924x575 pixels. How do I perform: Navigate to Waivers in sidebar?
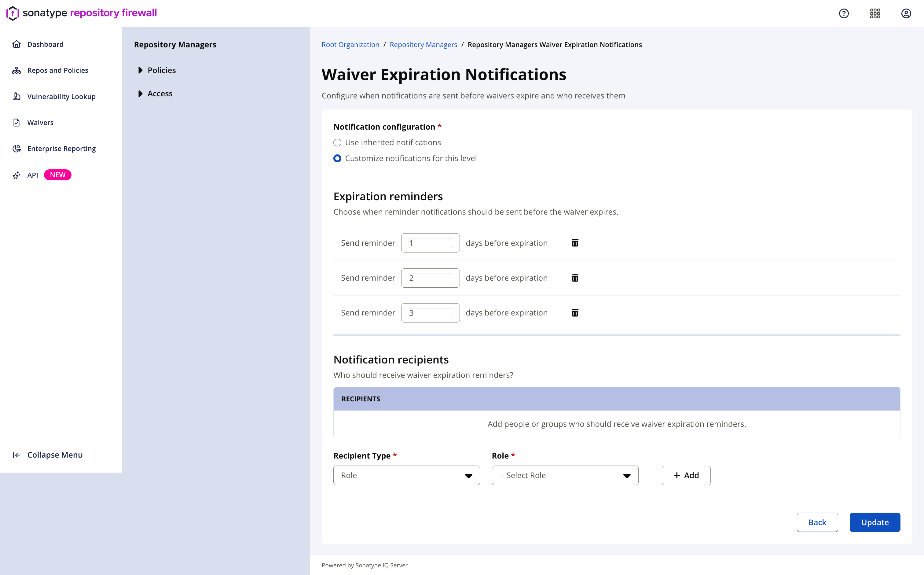[x=40, y=123]
